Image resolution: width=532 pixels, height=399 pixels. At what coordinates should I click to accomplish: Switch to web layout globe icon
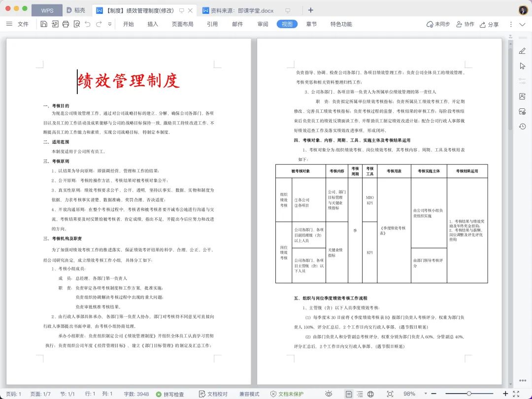point(370,394)
